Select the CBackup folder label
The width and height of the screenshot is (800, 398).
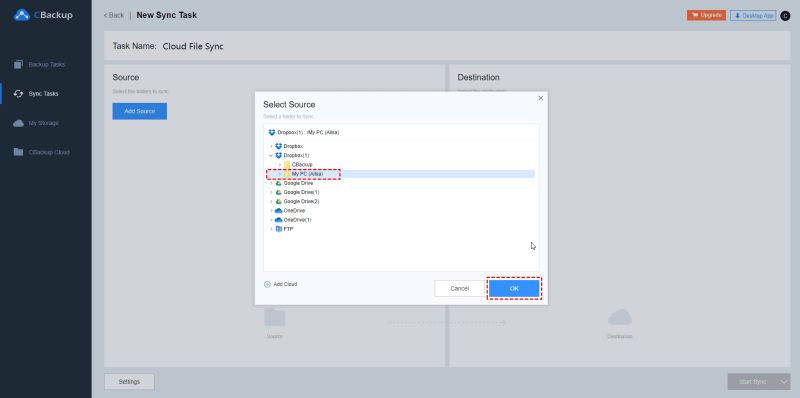click(x=302, y=165)
